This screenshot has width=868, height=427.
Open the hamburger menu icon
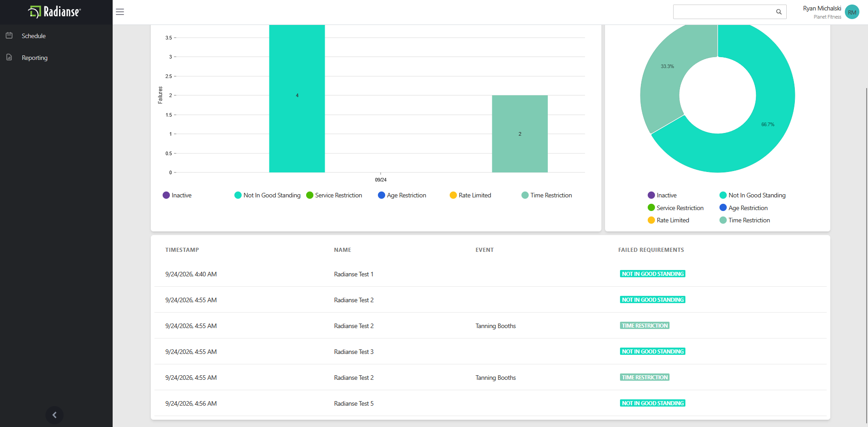click(x=120, y=12)
